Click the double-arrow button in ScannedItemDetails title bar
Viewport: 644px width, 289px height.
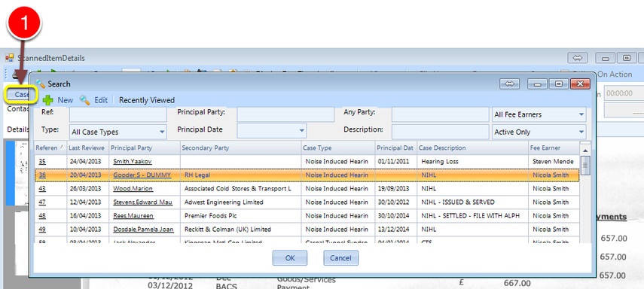pos(578,58)
